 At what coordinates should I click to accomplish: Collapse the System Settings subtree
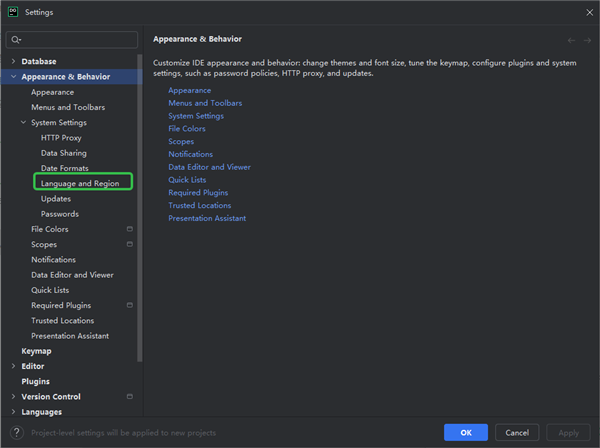(x=23, y=123)
